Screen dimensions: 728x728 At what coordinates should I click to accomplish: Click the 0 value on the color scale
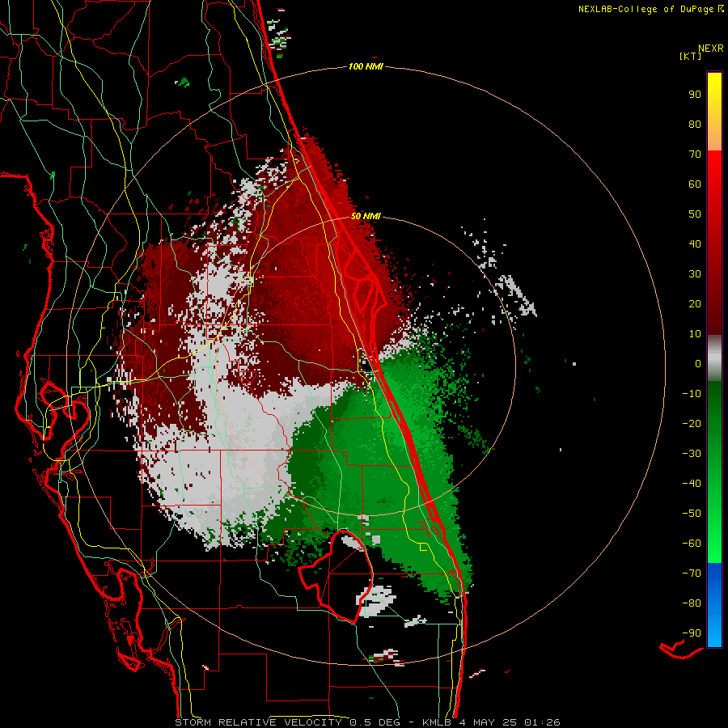(698, 363)
